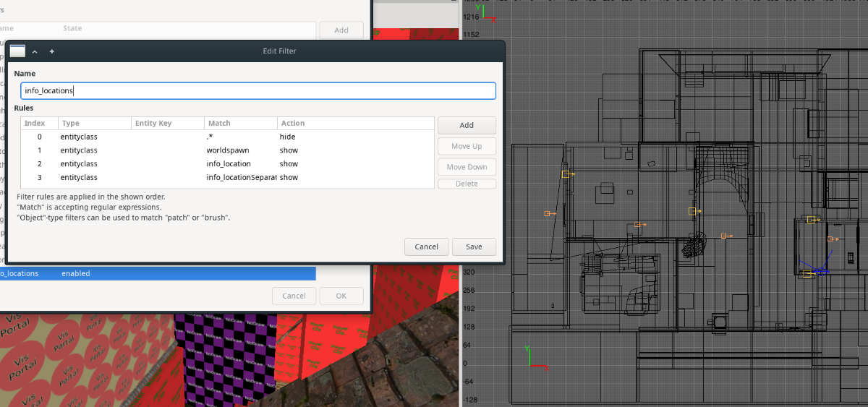The height and width of the screenshot is (407, 868).
Task: Click the Index column header
Action: click(40, 124)
